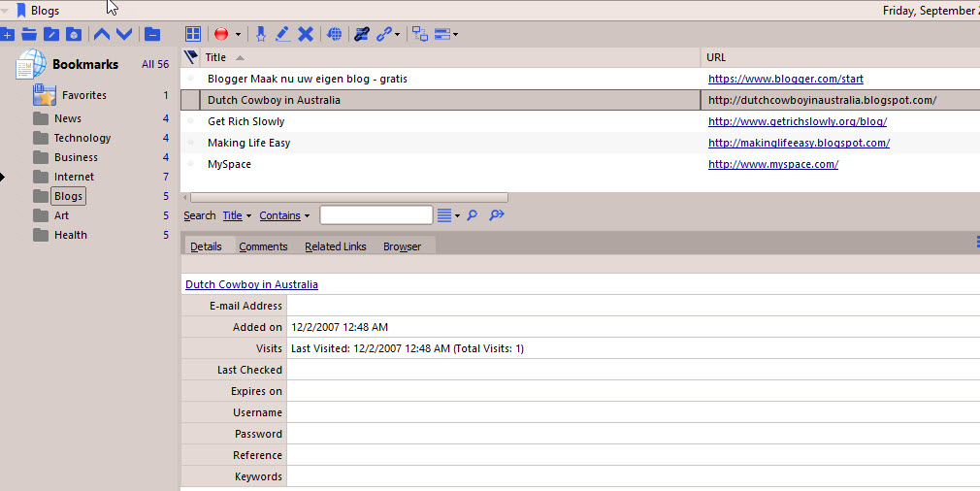Switch to the Comments tab
The height and width of the screenshot is (491, 980).
point(263,246)
